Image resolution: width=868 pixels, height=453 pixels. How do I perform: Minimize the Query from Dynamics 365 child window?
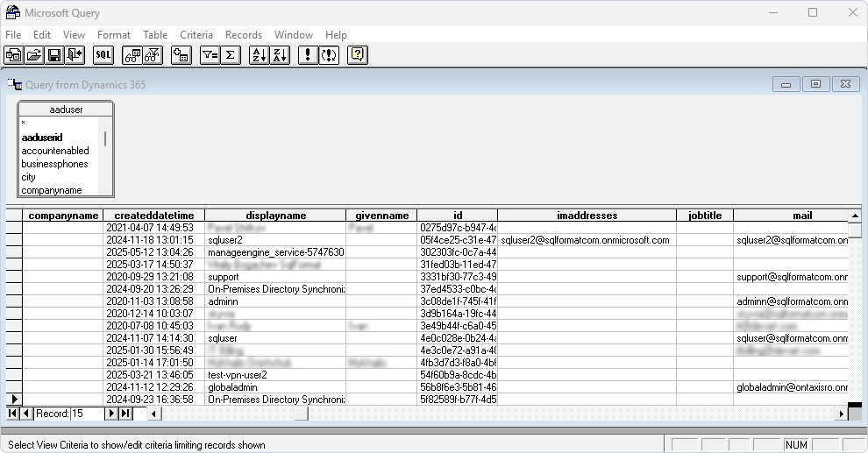click(786, 84)
